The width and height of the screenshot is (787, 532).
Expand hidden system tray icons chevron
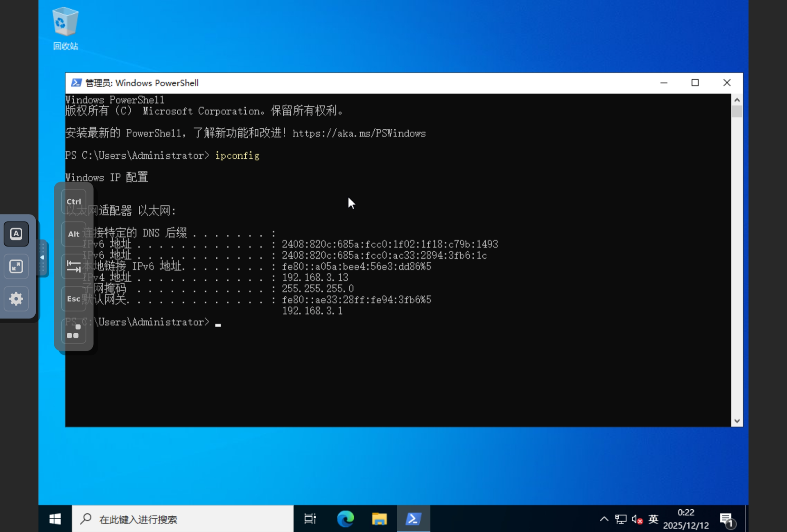pyautogui.click(x=604, y=519)
